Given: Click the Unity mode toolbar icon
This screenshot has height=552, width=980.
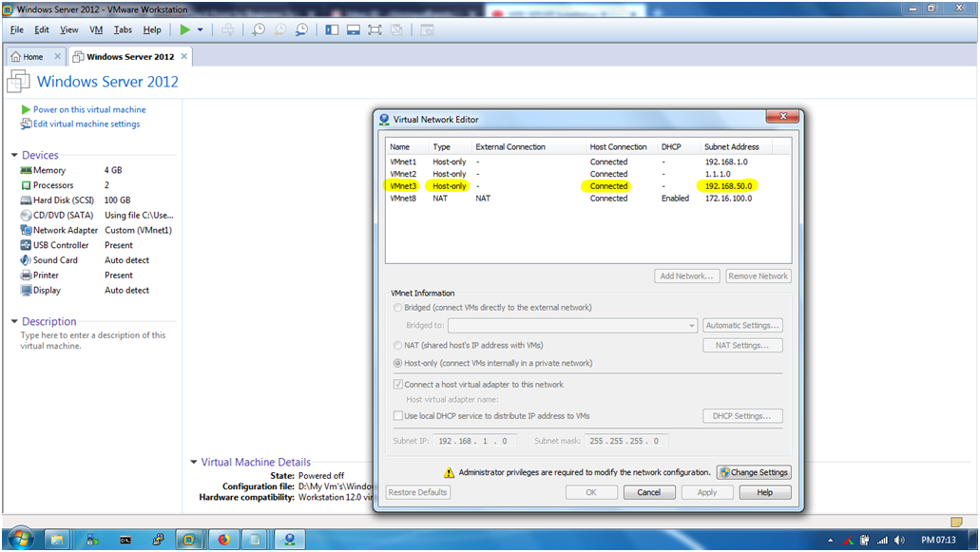Looking at the screenshot, I should 396,29.
